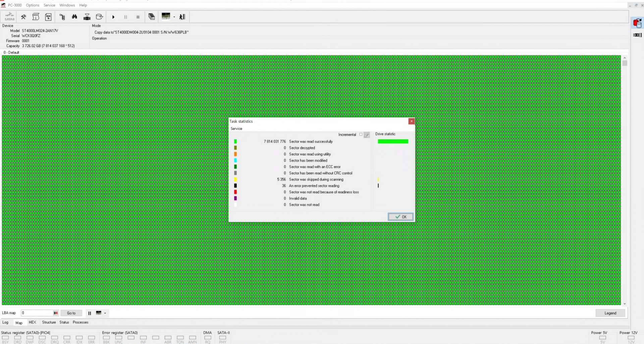Open the drive ID info scroll icon
The image size is (644, 344).
[x=36, y=17]
